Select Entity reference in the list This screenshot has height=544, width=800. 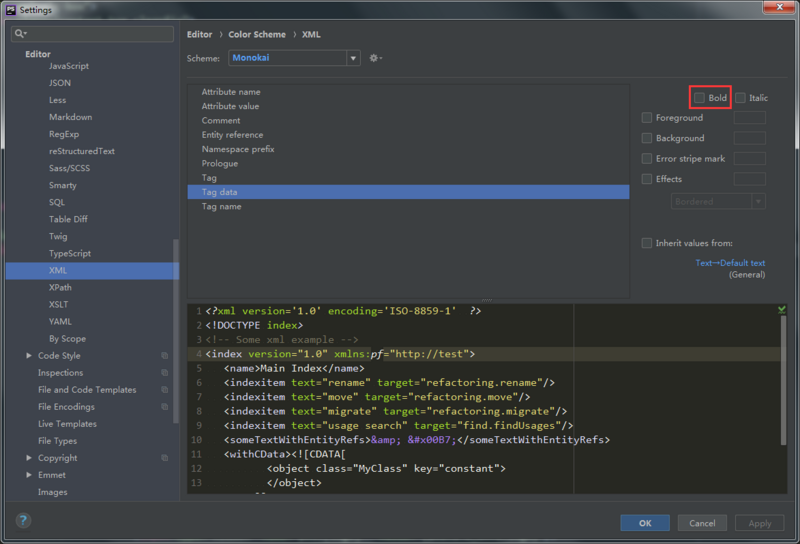click(408, 135)
